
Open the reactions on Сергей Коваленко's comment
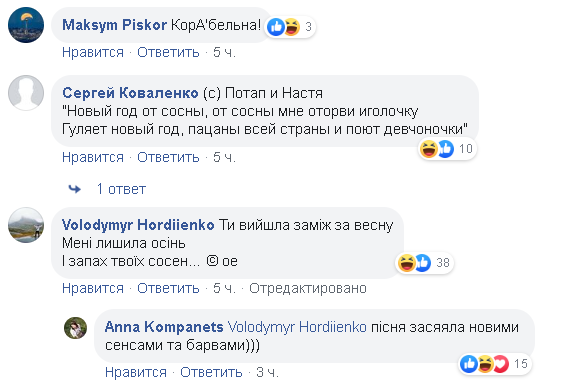coord(447,149)
